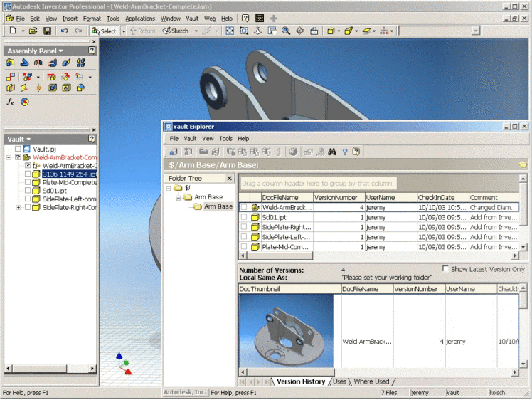Image resolution: width=532 pixels, height=400 pixels.
Task: Select highlighted Arm Base subfolder in Folder Tree
Action: click(x=218, y=206)
